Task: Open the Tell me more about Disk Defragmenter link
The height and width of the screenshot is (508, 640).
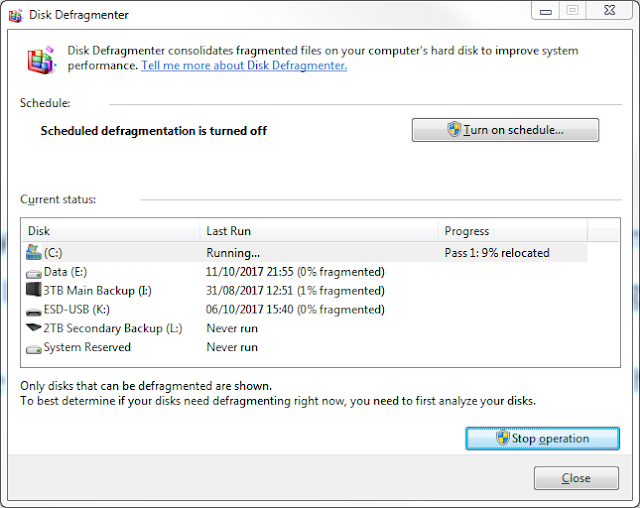Action: [244, 65]
